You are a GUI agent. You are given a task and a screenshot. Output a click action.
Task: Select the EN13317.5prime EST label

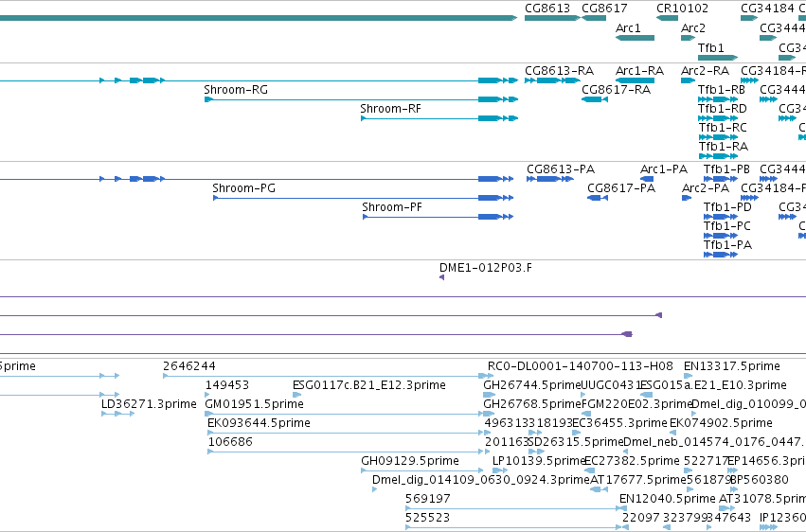732,366
